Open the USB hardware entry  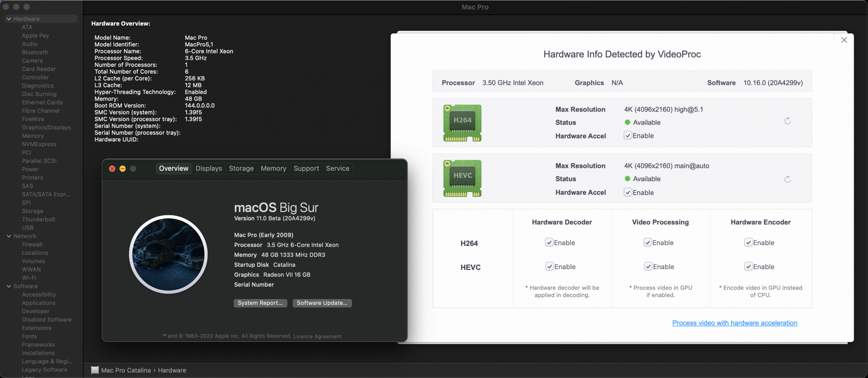27,228
